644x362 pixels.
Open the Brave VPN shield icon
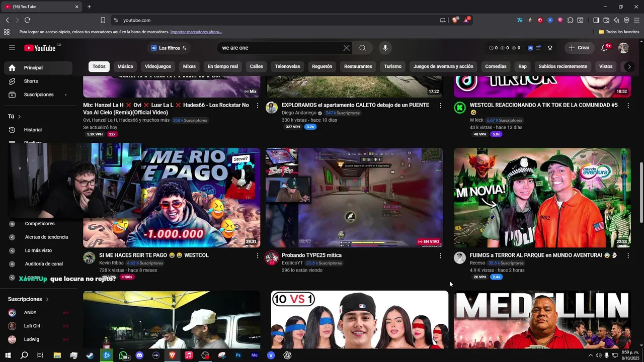[626, 20]
